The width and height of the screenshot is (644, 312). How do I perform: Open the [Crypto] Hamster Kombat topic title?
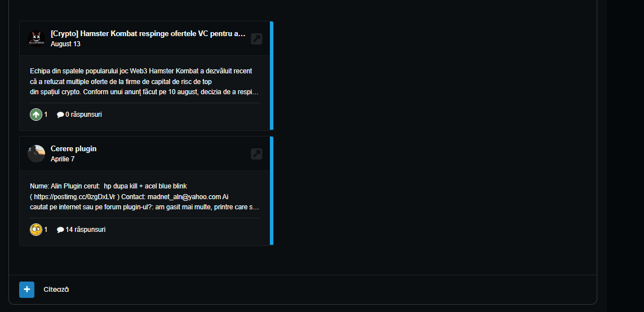(x=148, y=34)
